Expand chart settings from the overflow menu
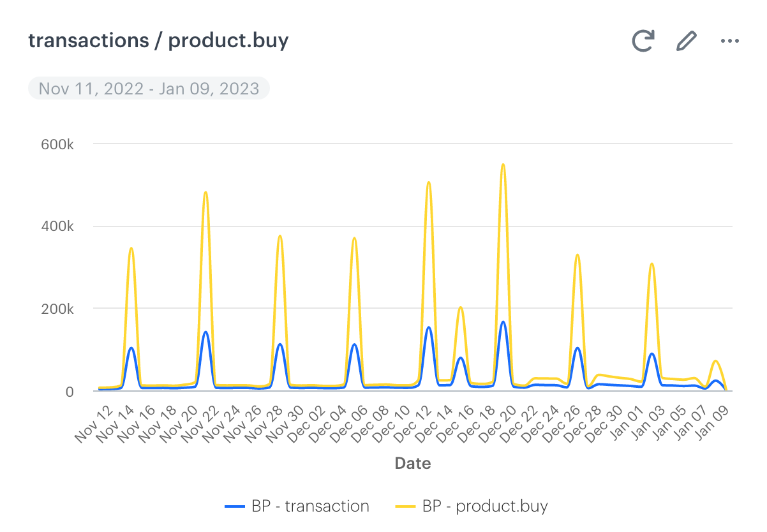 point(729,40)
